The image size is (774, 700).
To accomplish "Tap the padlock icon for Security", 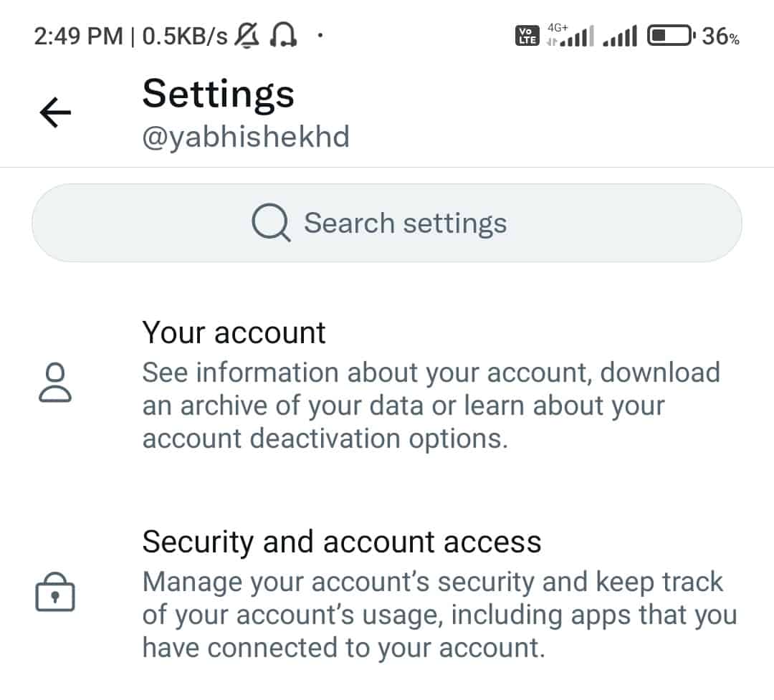I will [x=55, y=593].
